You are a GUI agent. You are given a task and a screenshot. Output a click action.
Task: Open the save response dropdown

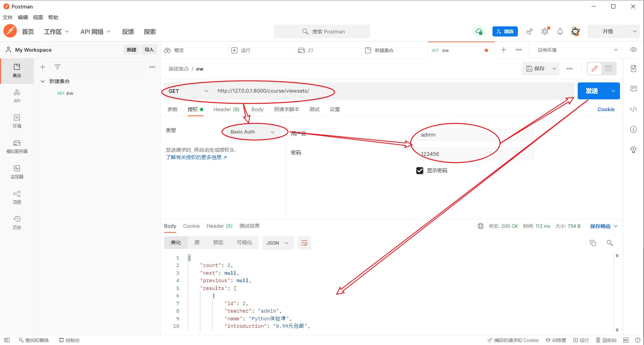click(x=604, y=226)
